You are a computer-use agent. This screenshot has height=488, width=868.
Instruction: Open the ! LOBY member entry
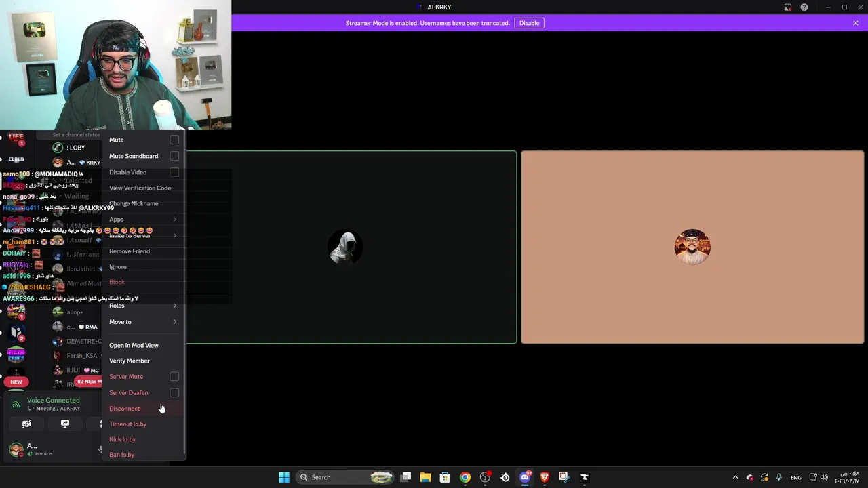76,148
